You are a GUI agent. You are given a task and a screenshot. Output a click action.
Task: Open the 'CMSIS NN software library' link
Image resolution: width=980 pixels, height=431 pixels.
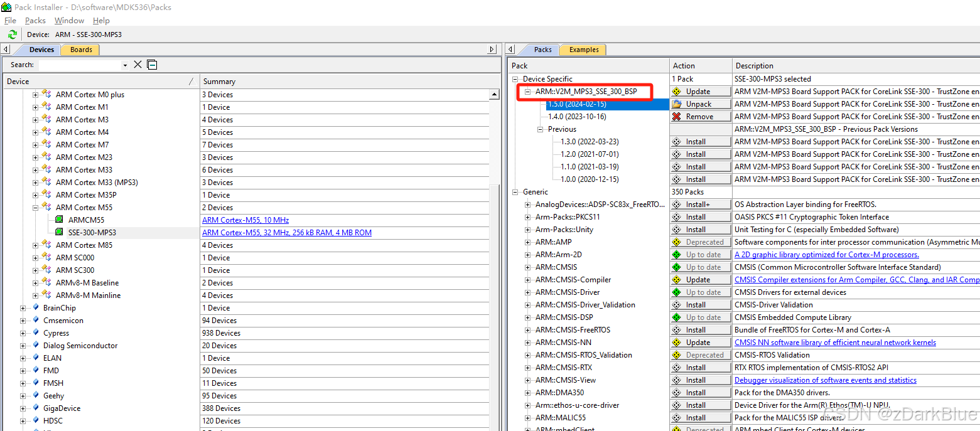click(x=835, y=343)
